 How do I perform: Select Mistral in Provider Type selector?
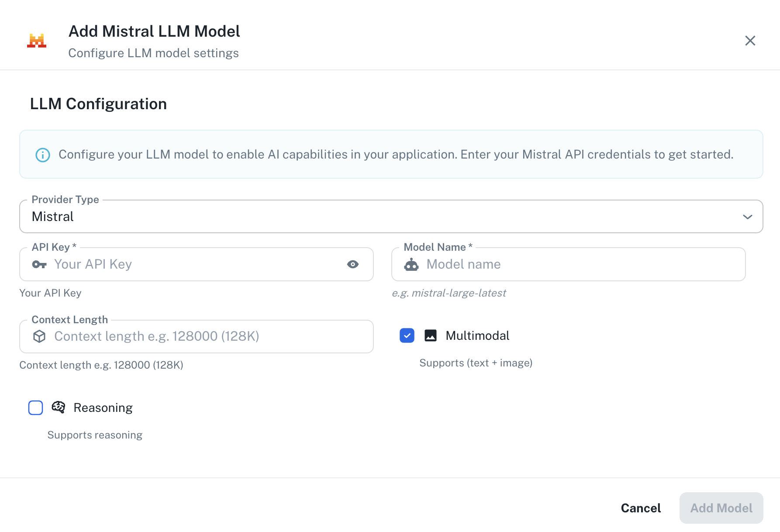(x=52, y=216)
